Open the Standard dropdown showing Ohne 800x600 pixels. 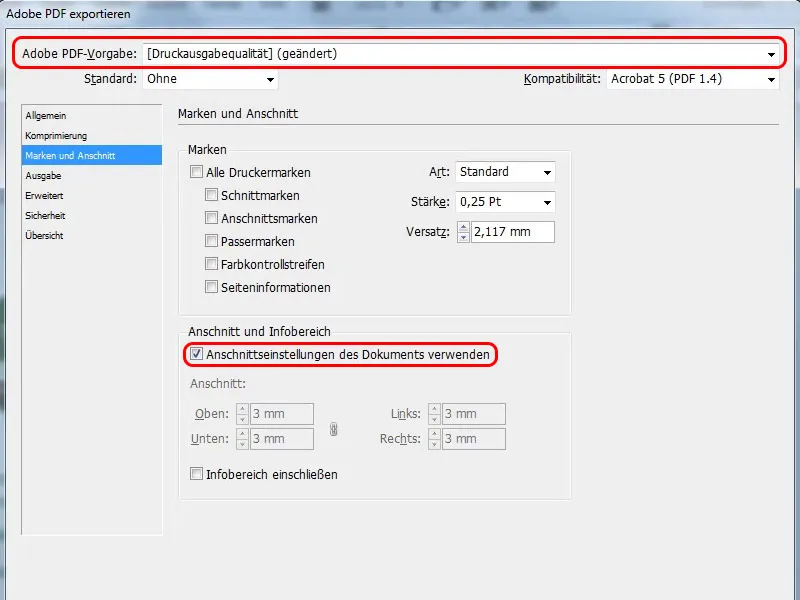tap(210, 79)
